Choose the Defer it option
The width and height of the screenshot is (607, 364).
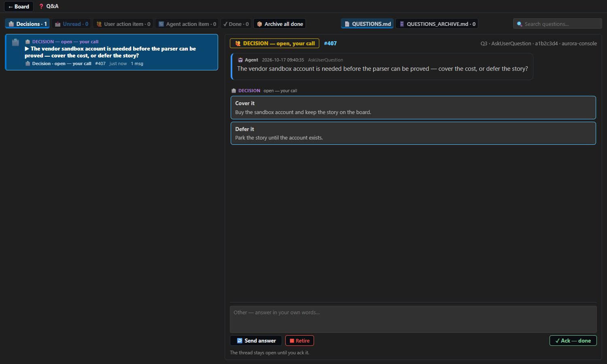[413, 133]
